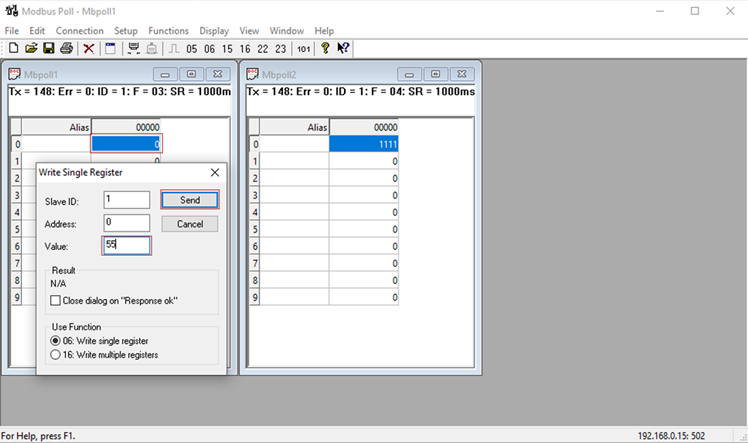Click the Send button

point(190,200)
